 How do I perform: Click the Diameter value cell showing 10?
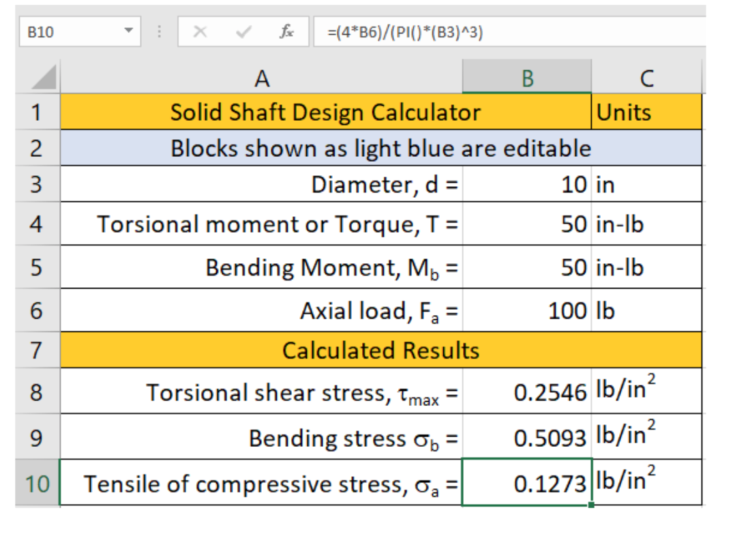pyautogui.click(x=526, y=184)
